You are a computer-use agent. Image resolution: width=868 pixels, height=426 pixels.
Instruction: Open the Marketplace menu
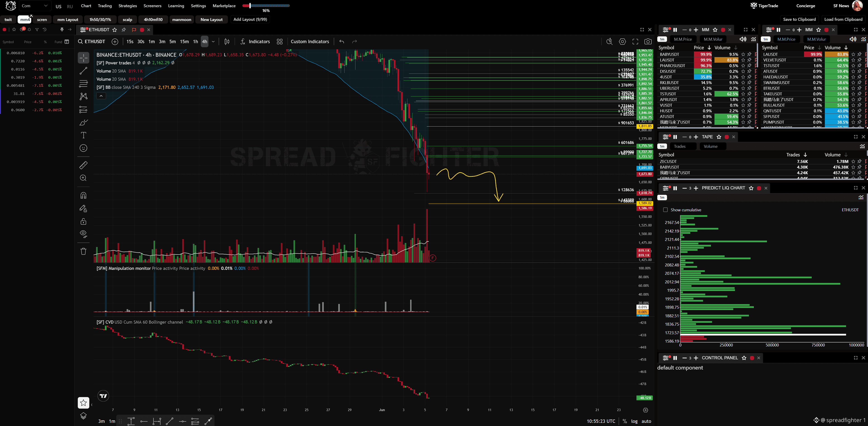coord(224,6)
